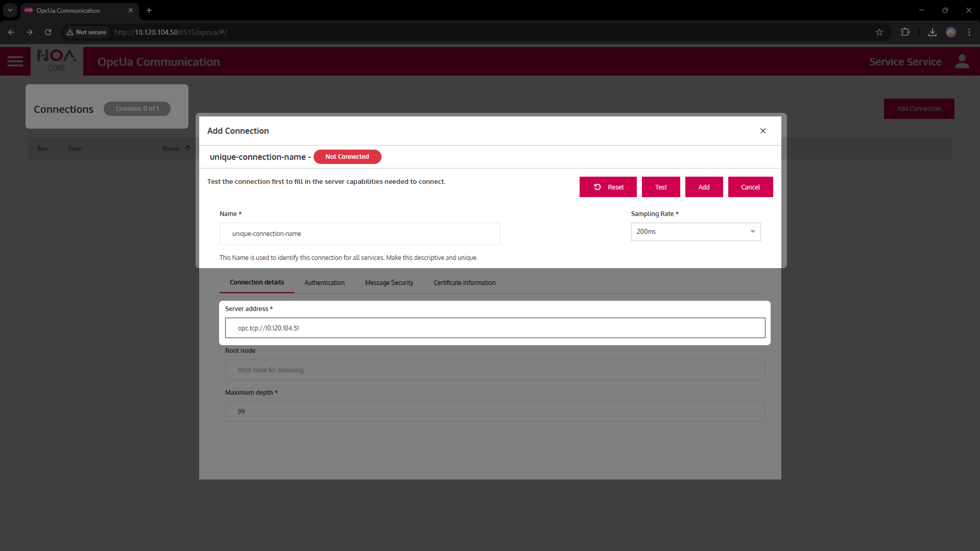Open the downloads icon in the browser toolbar
This screenshot has height=551, width=980.
coord(932,32)
